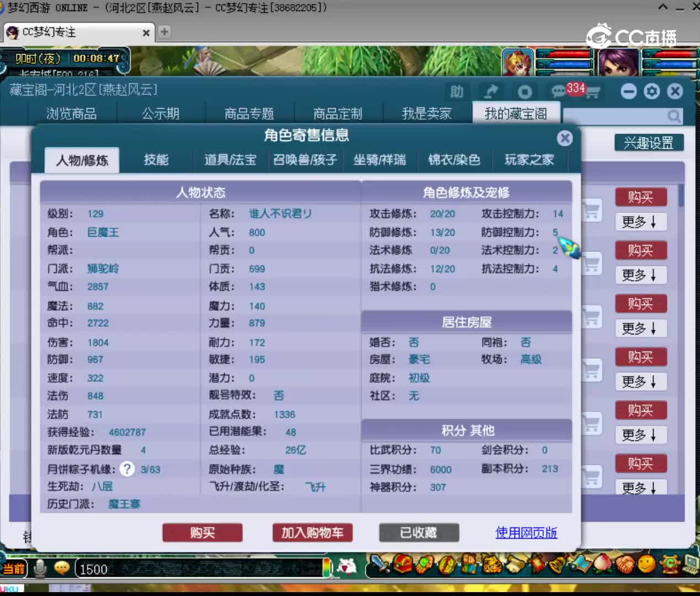The image size is (700, 596).
Task: Open the green gear system icon at bottom
Action: click(670, 565)
